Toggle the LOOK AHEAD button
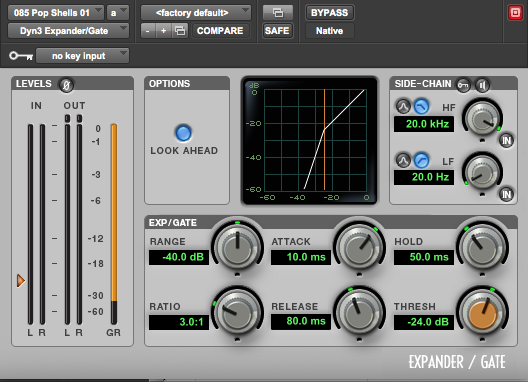 tap(184, 133)
